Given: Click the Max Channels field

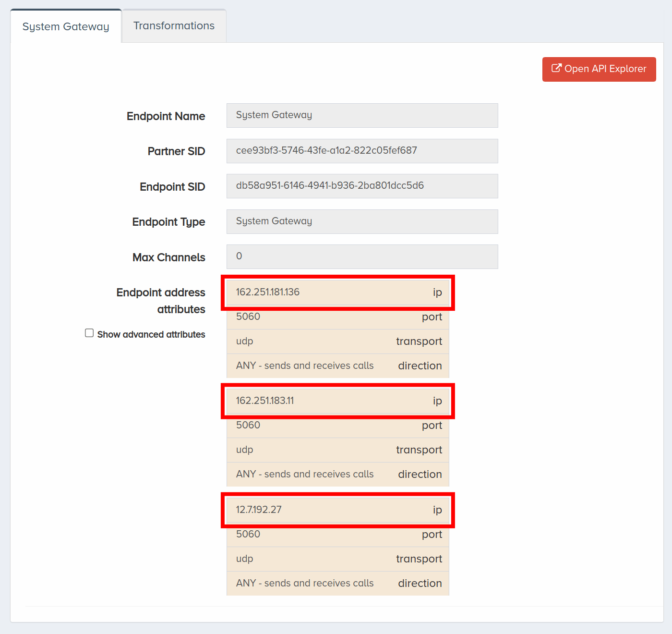Looking at the screenshot, I should point(362,256).
